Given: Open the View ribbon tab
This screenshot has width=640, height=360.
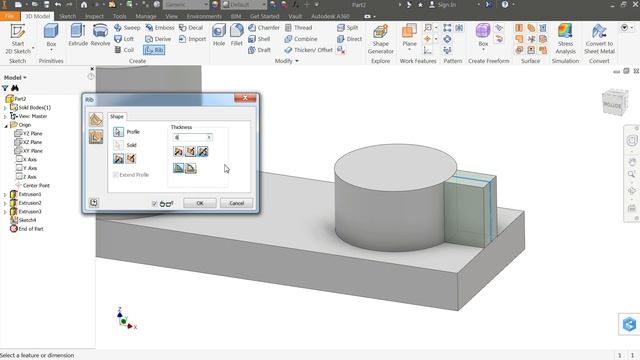Looking at the screenshot, I should click(x=171, y=16).
